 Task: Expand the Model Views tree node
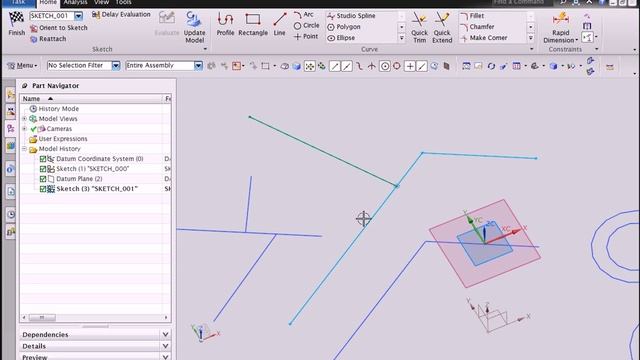coord(24,119)
